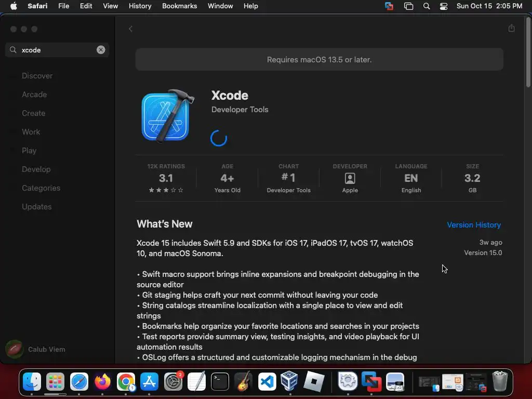532x399 pixels.
Task: Select Work in the sidebar
Action: (x=31, y=131)
